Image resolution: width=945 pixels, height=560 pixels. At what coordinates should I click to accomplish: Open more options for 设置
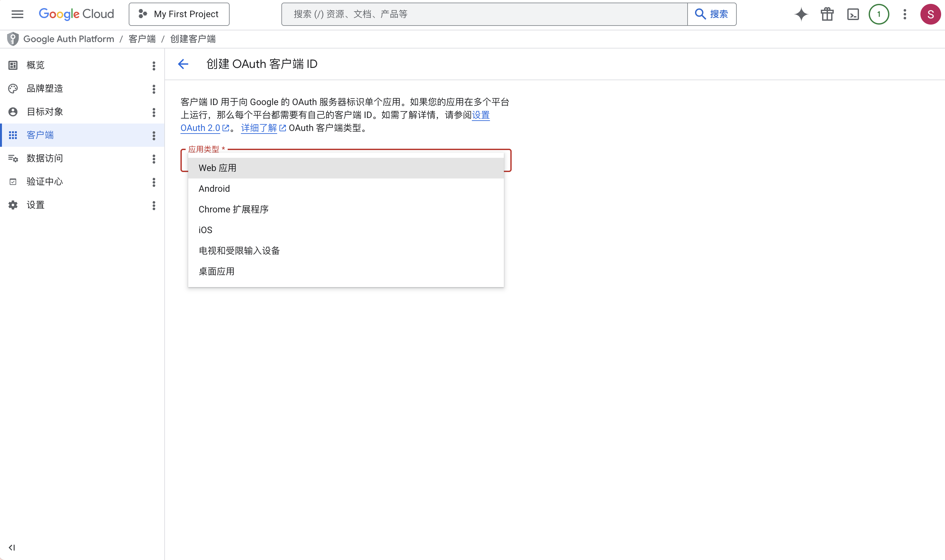[154, 206]
